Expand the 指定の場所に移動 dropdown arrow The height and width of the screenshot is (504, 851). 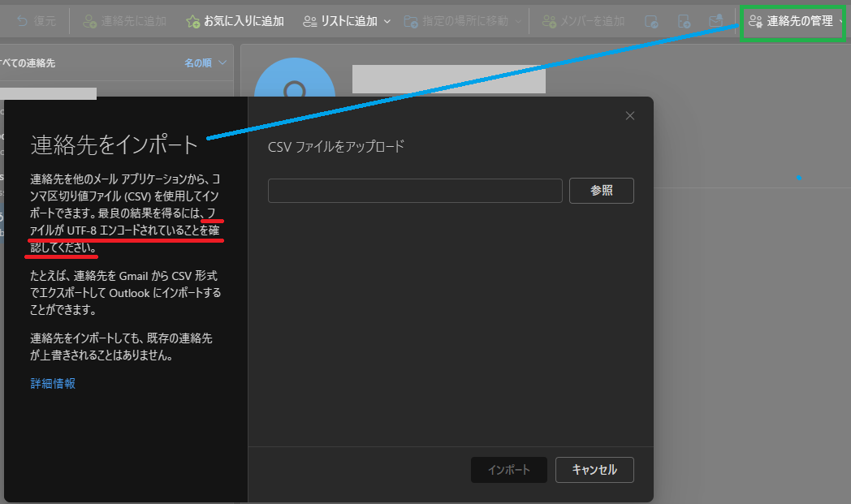(518, 21)
